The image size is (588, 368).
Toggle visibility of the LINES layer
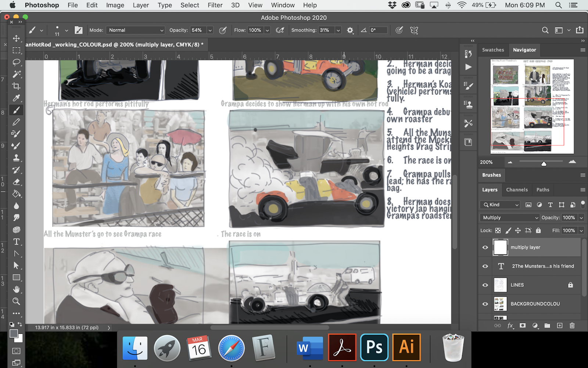pyautogui.click(x=485, y=285)
